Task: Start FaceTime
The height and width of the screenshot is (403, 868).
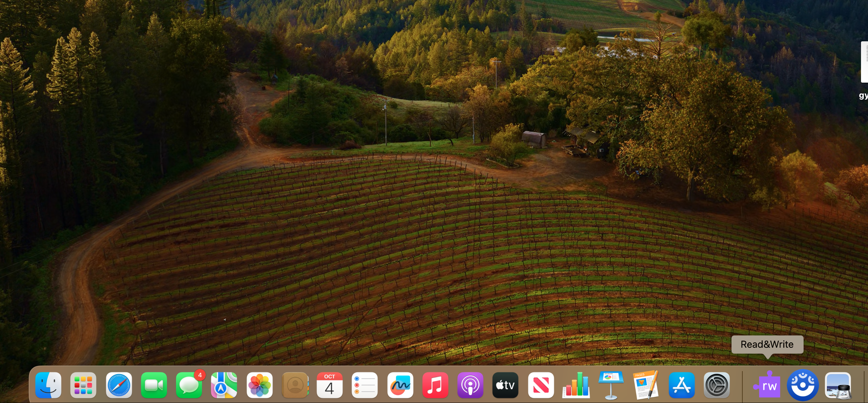Action: 154,385
